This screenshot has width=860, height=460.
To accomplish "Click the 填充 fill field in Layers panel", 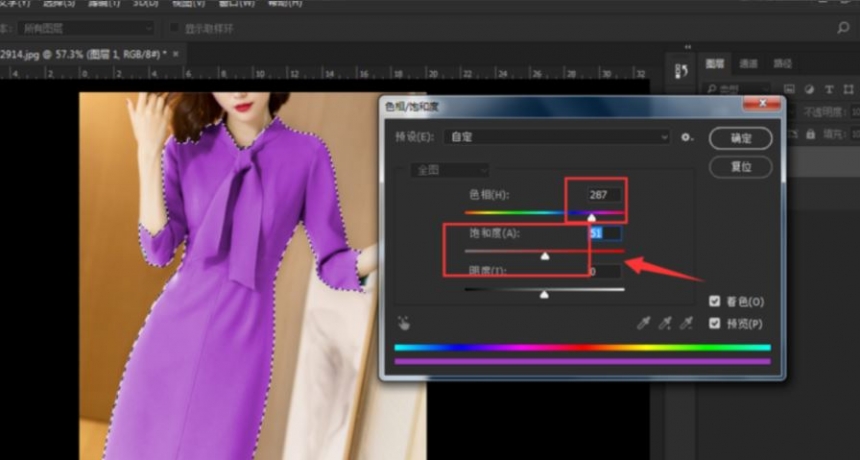I will (855, 134).
